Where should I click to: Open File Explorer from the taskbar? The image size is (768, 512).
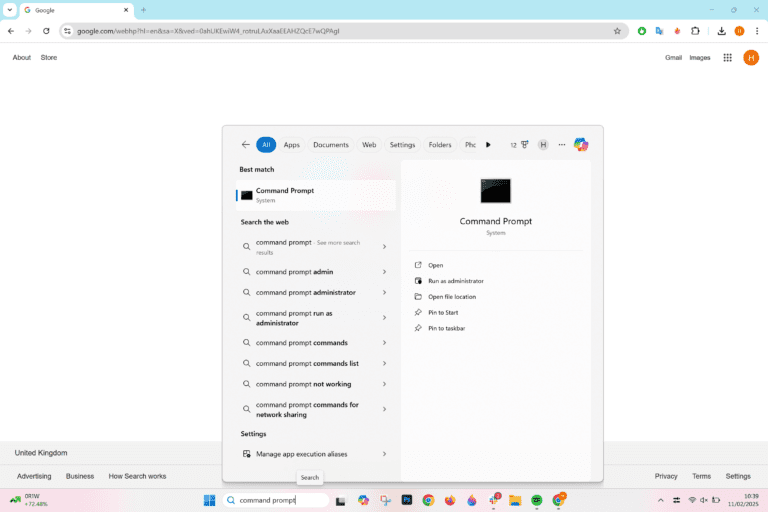coord(515,500)
